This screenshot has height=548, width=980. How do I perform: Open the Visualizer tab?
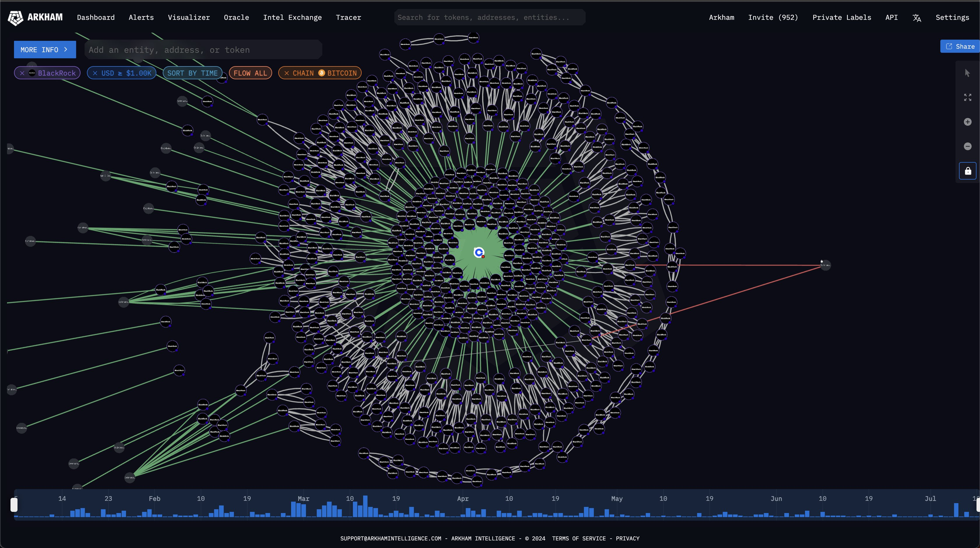189,17
